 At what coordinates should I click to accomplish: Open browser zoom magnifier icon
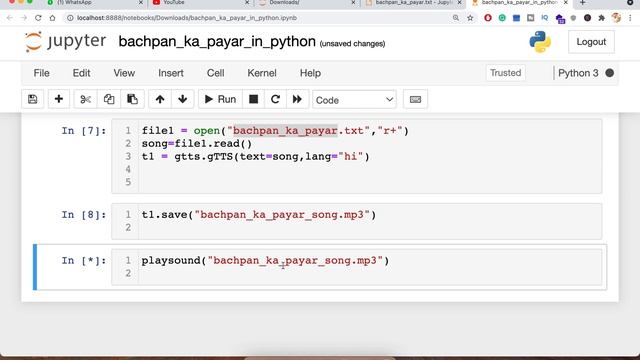(456, 18)
